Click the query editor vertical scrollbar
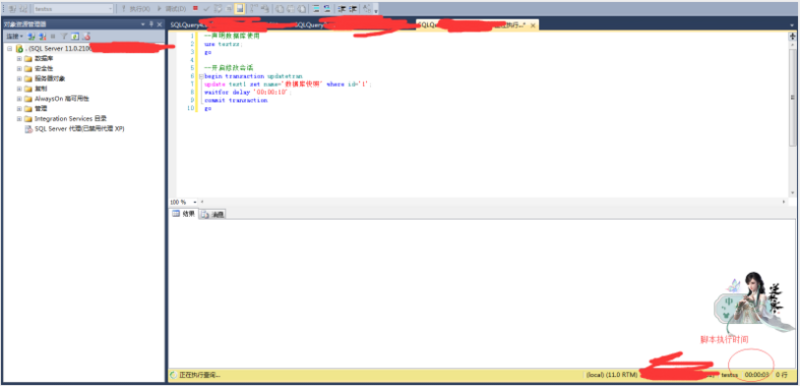The width and height of the screenshot is (800, 386). (792, 97)
